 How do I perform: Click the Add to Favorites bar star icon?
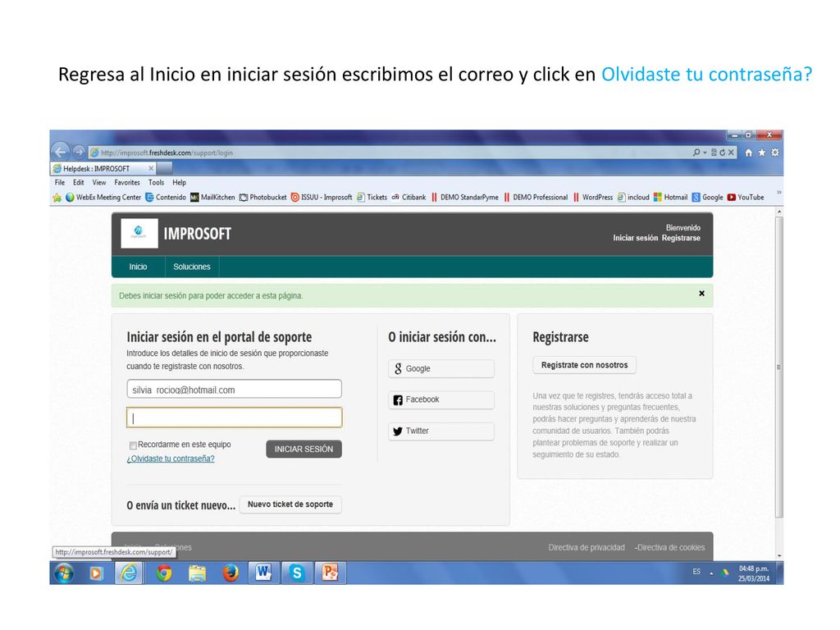57,198
